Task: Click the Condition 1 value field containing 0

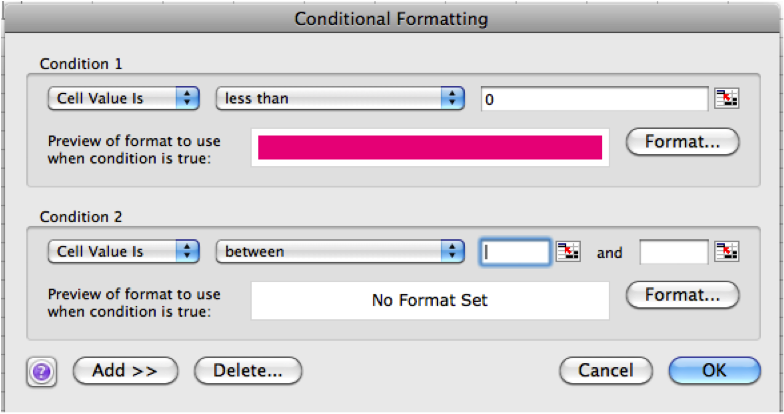Action: pos(594,99)
